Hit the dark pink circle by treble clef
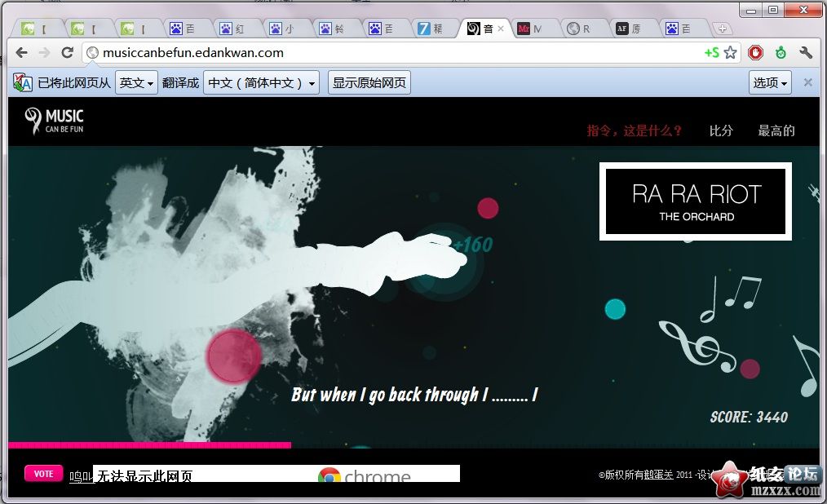Screen dimensions: 827x504 [750, 369]
